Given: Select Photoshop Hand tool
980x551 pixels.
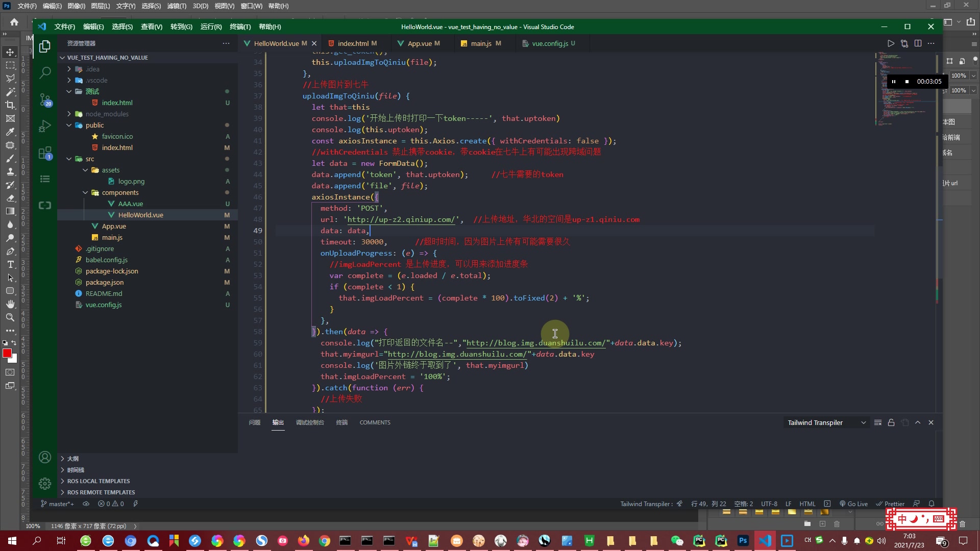Looking at the screenshot, I should pos(10,304).
